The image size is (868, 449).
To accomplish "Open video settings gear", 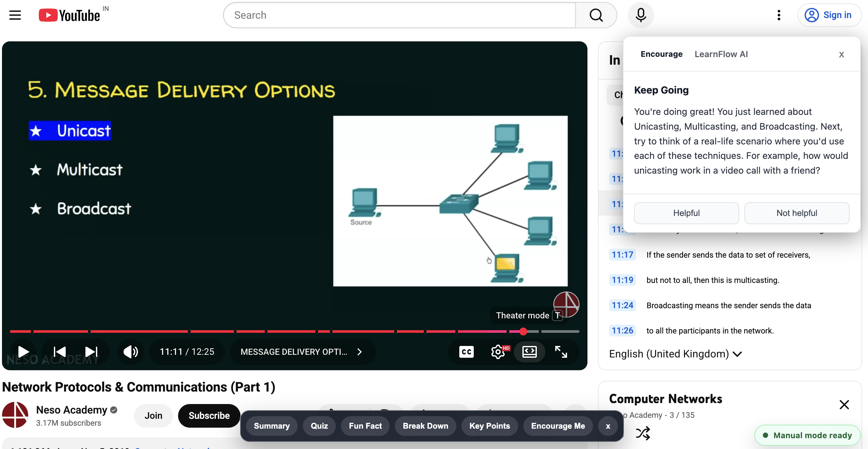I will (498, 352).
